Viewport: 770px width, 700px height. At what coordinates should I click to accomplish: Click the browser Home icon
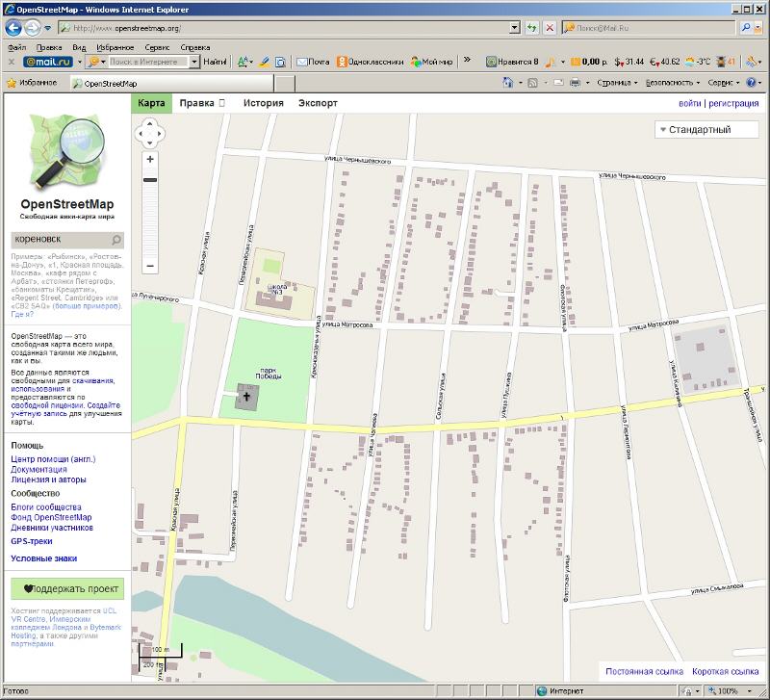click(x=507, y=83)
